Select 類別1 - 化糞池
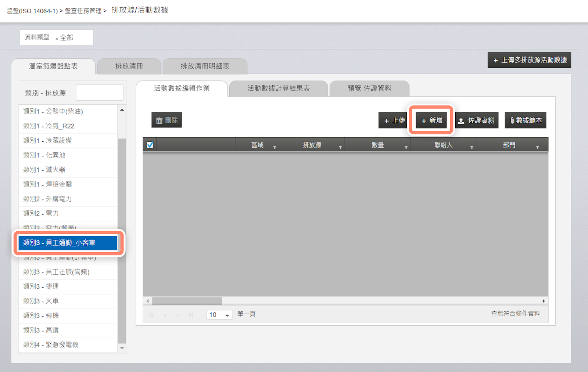 (68, 155)
